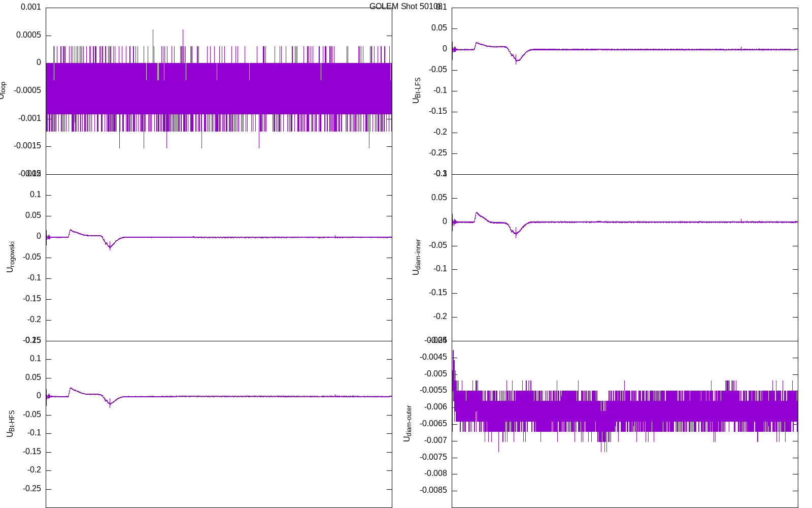Image resolution: width=812 pixels, height=508 pixels.
Task: Click the negative dip in U_Bt-LFS trace
Action: (x=516, y=61)
